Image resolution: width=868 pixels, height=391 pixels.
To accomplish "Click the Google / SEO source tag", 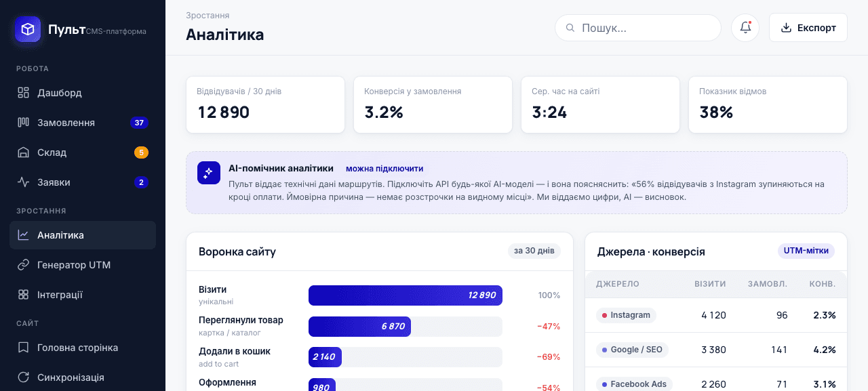I will [632, 350].
